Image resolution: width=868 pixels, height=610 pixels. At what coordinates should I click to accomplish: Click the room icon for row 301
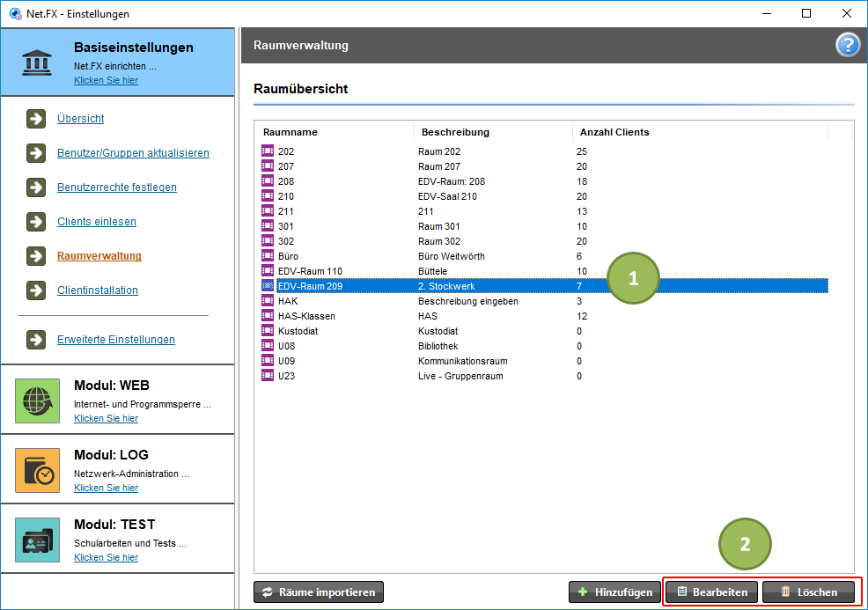tap(268, 225)
